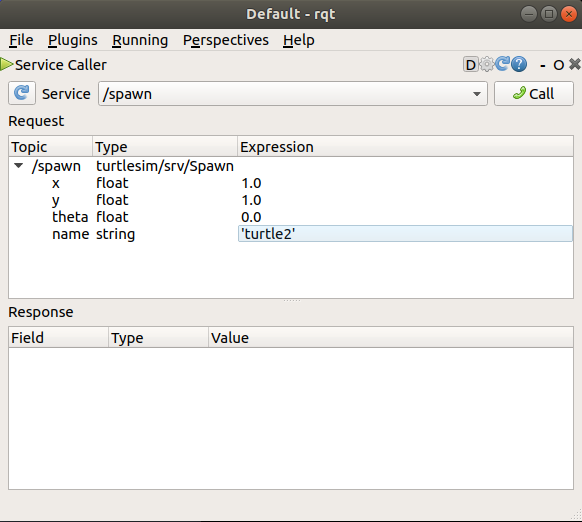Select the x expression value 1.0

[251, 183]
